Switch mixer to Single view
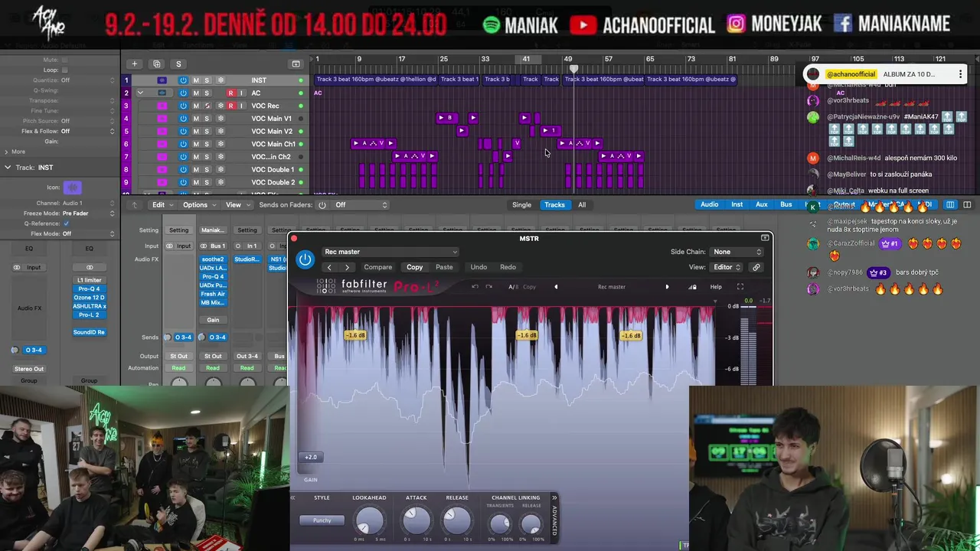Image resolution: width=980 pixels, height=551 pixels. (521, 205)
